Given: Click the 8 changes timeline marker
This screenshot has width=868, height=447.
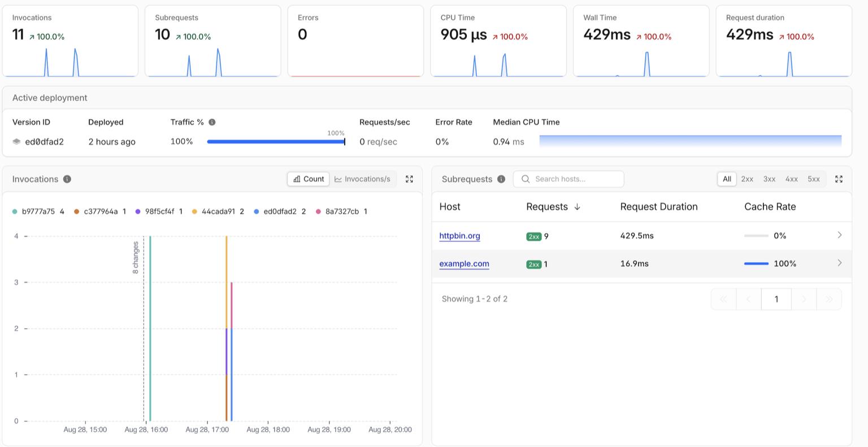Looking at the screenshot, I should 136,258.
